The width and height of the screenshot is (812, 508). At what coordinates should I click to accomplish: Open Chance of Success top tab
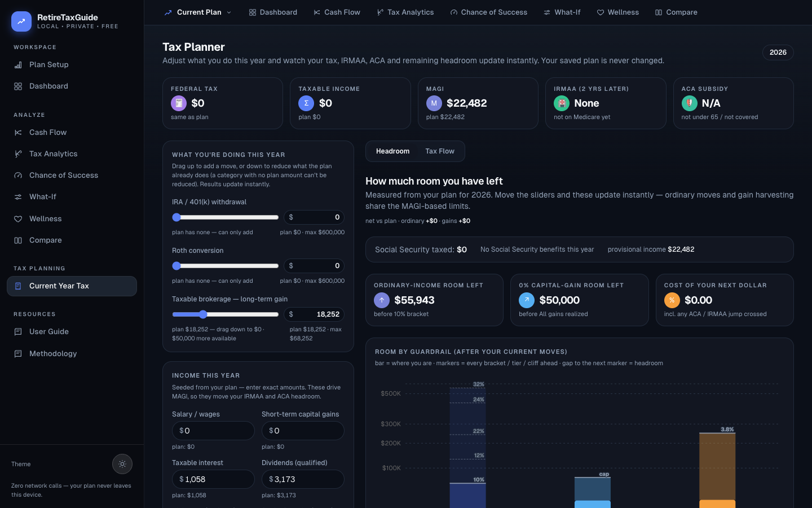pyautogui.click(x=489, y=12)
